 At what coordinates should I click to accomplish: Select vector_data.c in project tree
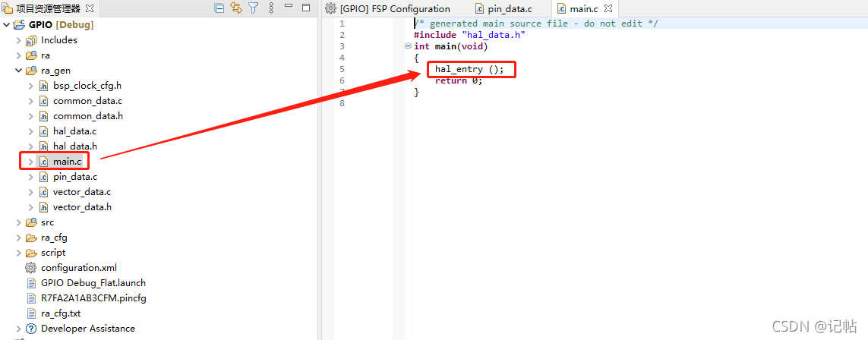point(82,192)
